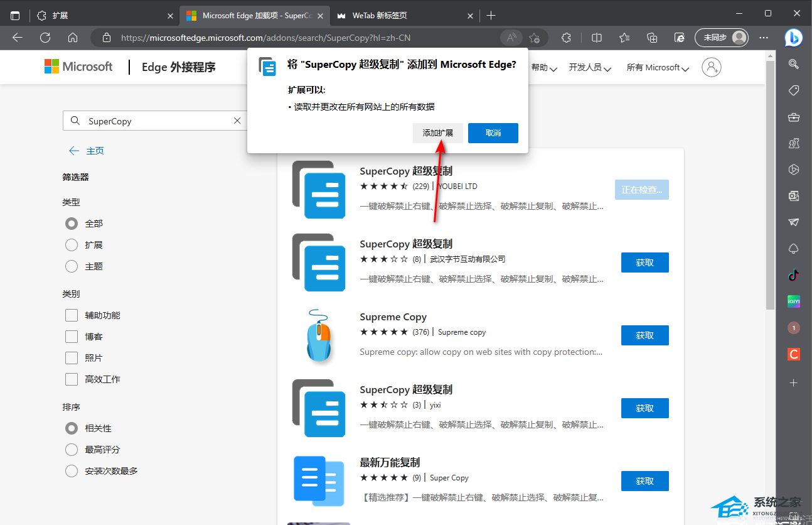Select the 全部 type radio button
Screen dimensions: 812x525
click(x=72, y=224)
